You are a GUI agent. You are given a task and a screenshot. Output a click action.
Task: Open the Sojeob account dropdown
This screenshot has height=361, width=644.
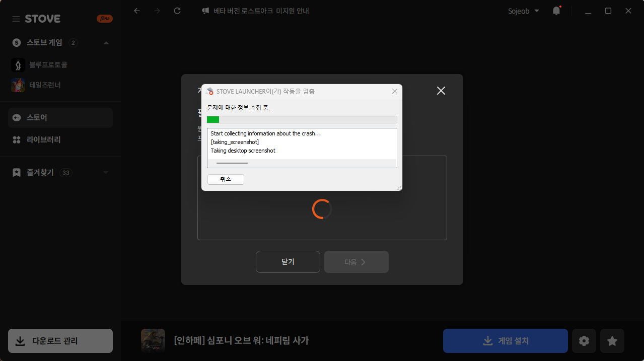click(523, 11)
